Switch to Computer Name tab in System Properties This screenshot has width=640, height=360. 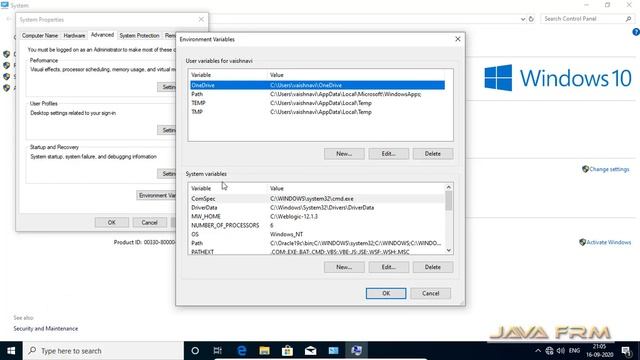(40, 36)
